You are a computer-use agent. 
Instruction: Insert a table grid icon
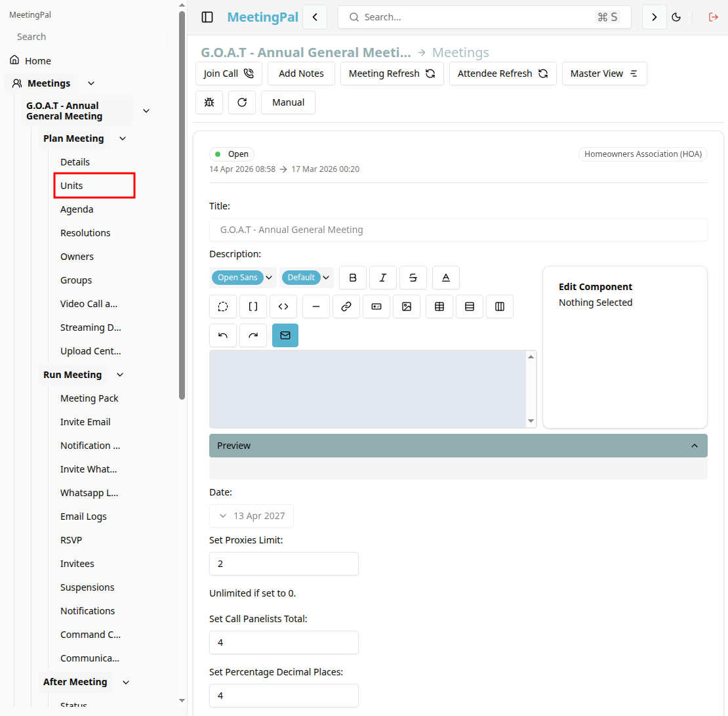click(439, 306)
